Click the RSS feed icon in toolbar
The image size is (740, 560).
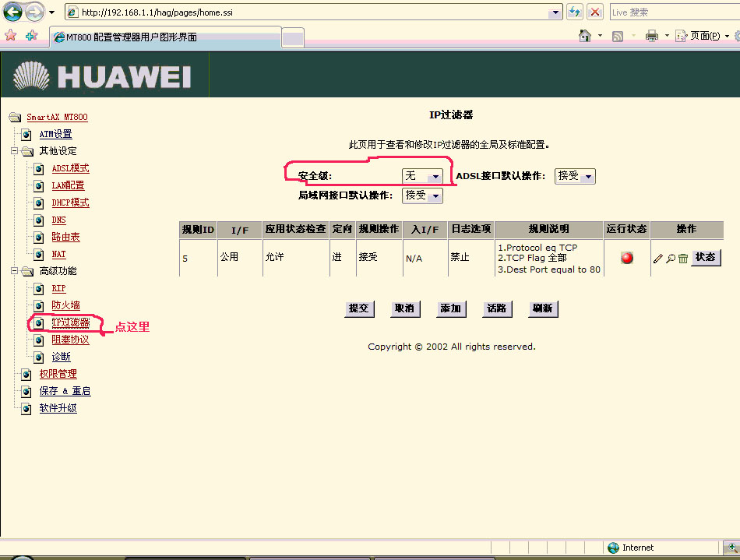[x=618, y=36]
